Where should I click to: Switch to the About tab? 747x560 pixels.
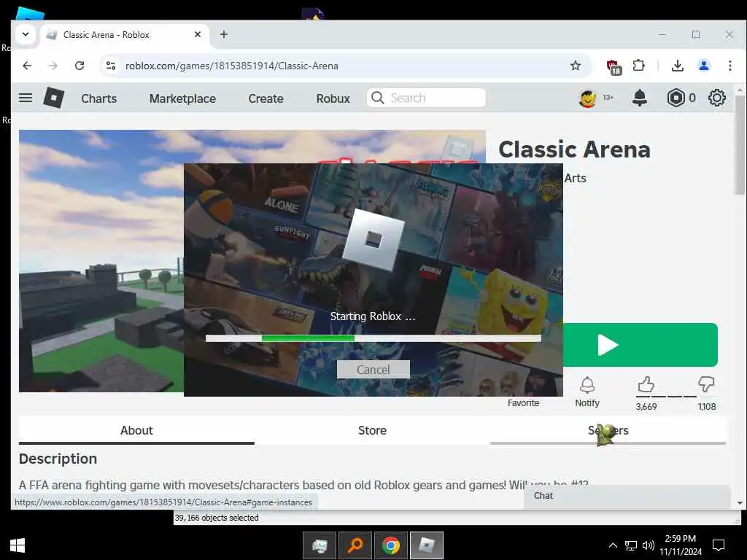click(136, 430)
